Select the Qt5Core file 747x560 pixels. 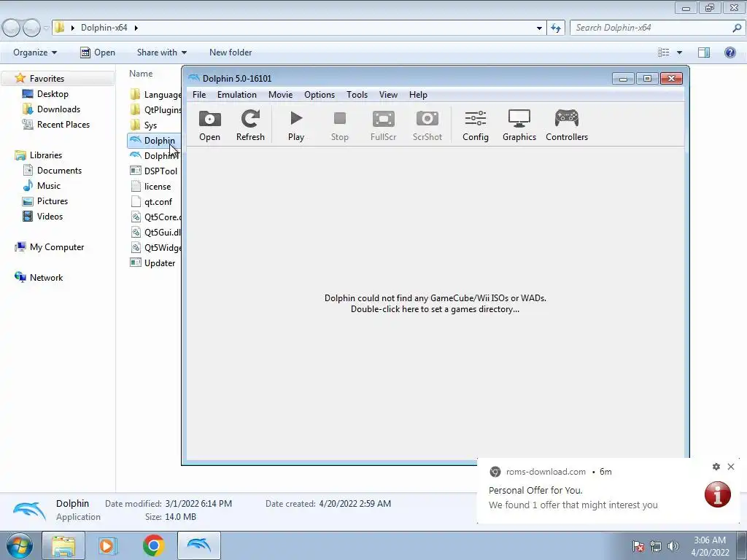point(155,217)
